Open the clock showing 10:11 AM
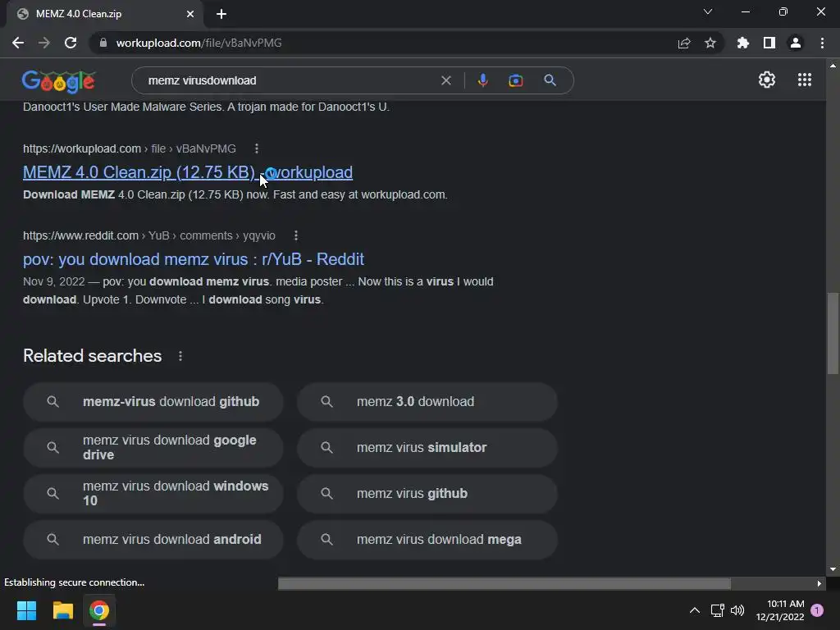The image size is (840, 630). click(x=780, y=610)
